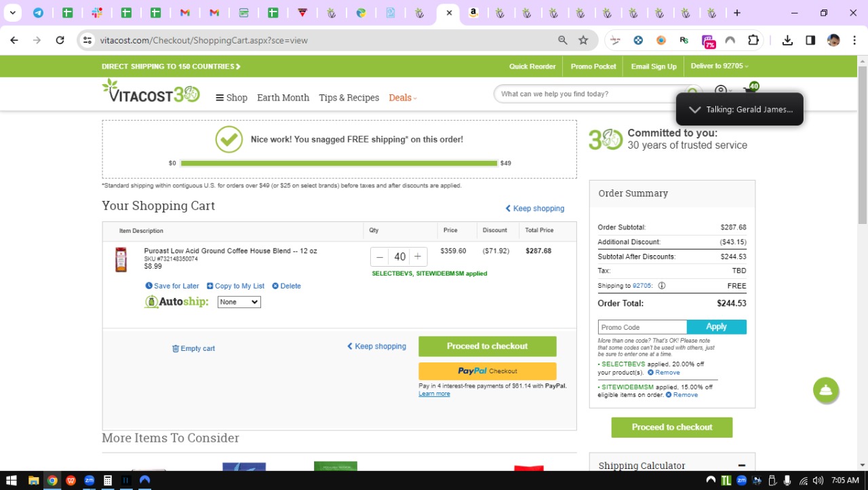Click Keep shopping link above the cart table
868x490 pixels.
point(534,208)
